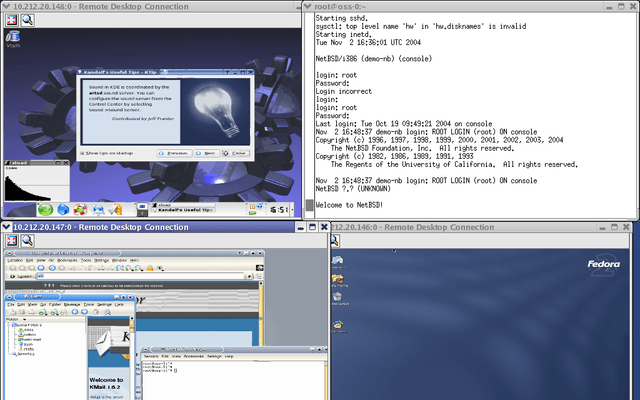Open the Message menu in KMail
This screenshot has height=400, width=640.
point(72,304)
